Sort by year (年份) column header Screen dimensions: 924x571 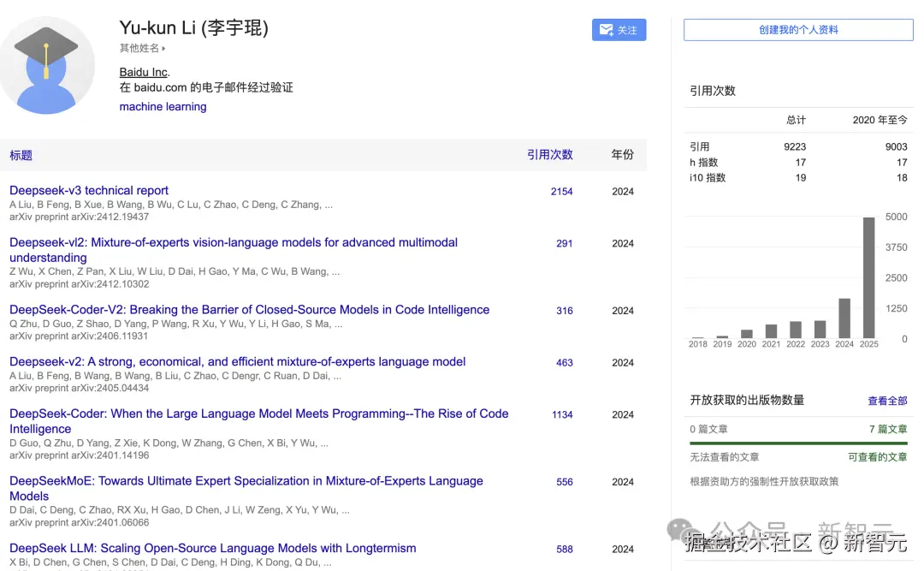622,155
